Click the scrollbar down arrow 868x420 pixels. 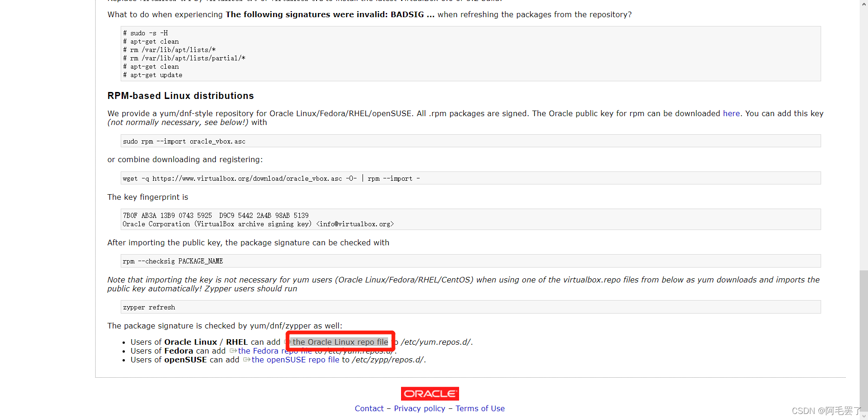pos(863,416)
